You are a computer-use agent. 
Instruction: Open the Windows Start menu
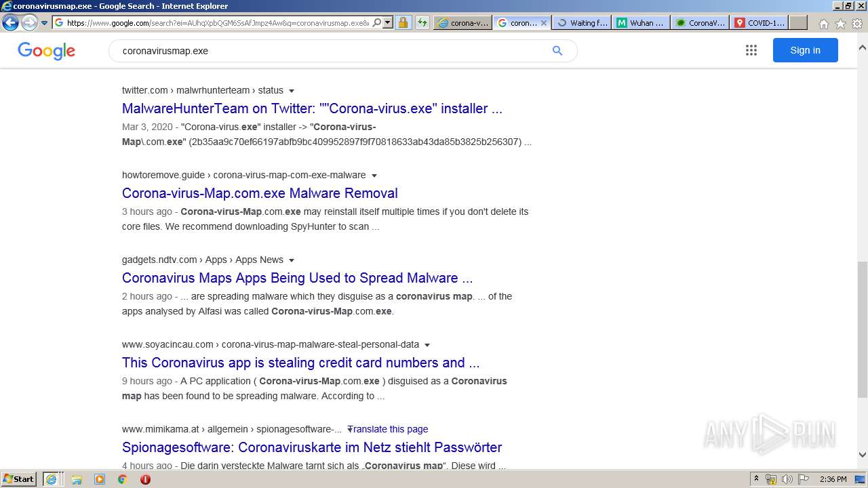(x=19, y=479)
